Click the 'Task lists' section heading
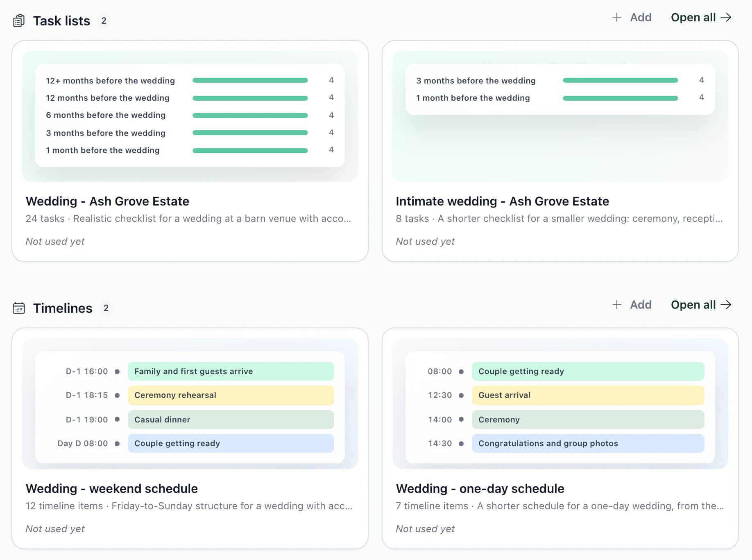The image size is (752, 560). pos(61,20)
